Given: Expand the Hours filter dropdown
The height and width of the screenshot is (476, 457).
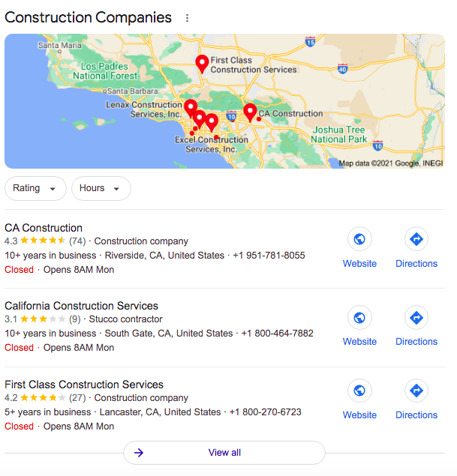Looking at the screenshot, I should click(101, 188).
